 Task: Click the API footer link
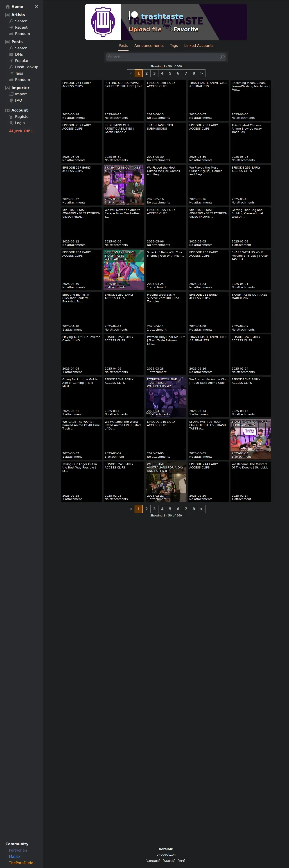[x=181, y=861]
